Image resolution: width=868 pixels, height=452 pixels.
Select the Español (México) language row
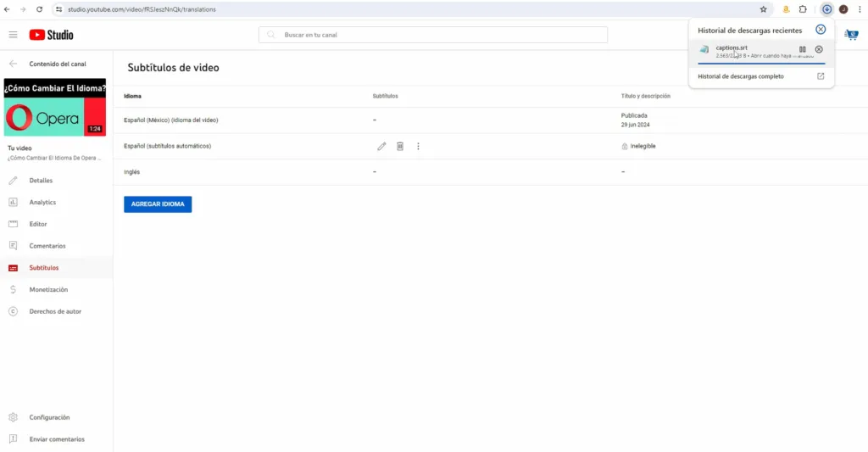click(491, 120)
